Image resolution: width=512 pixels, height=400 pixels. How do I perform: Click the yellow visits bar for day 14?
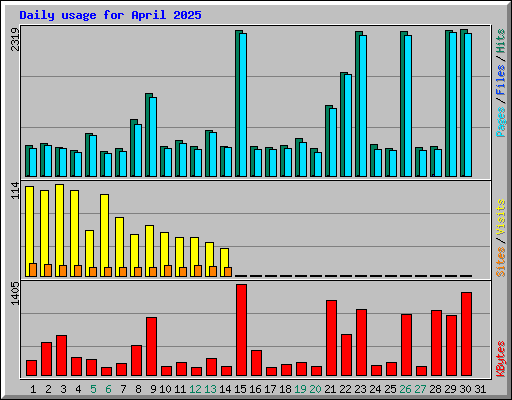tap(224, 262)
